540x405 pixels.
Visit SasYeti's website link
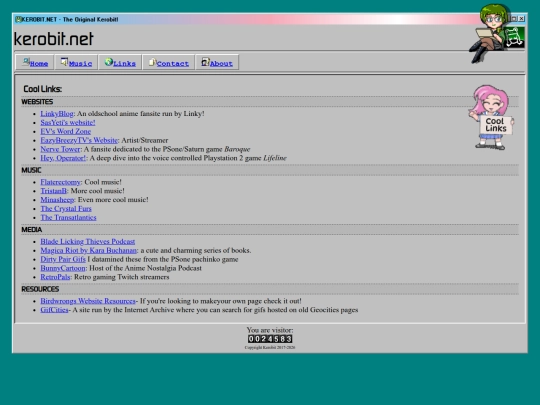click(x=68, y=123)
